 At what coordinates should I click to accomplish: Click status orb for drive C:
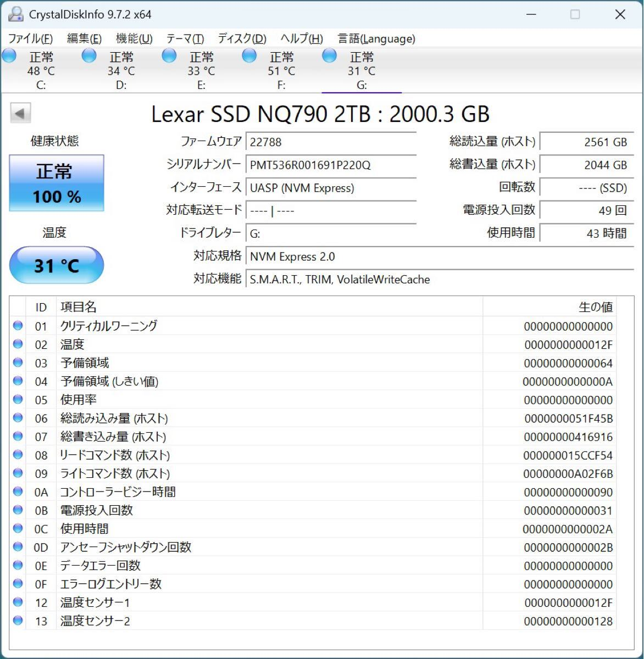9,55
